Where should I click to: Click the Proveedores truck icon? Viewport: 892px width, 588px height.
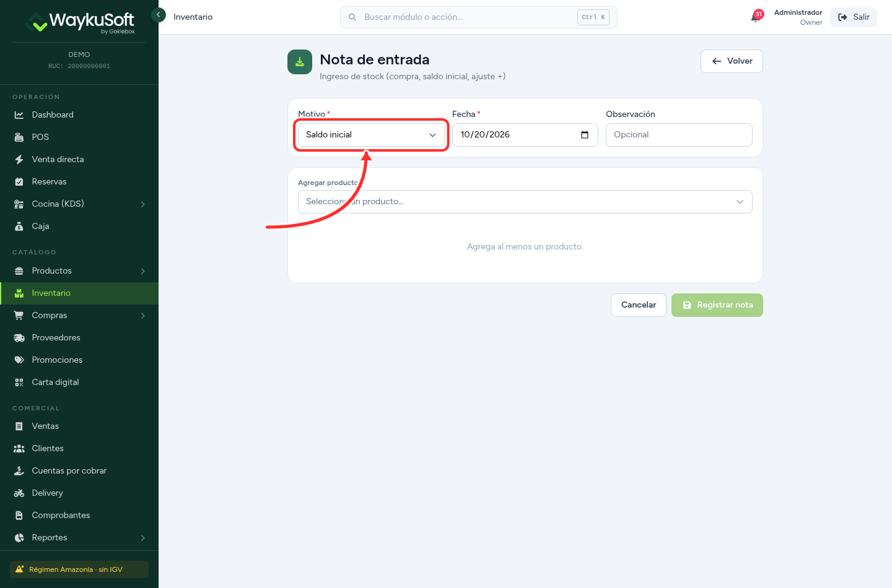pos(19,338)
